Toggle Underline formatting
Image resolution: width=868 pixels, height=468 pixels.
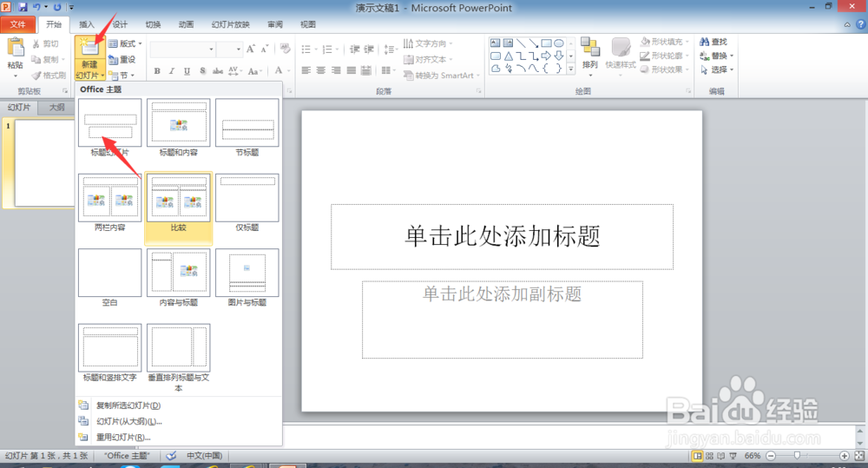coord(187,71)
